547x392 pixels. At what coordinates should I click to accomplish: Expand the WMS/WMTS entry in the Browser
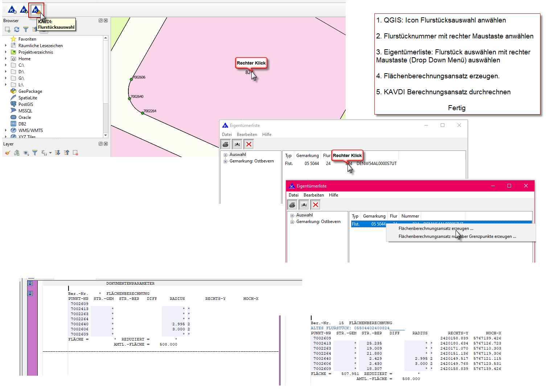coord(6,131)
